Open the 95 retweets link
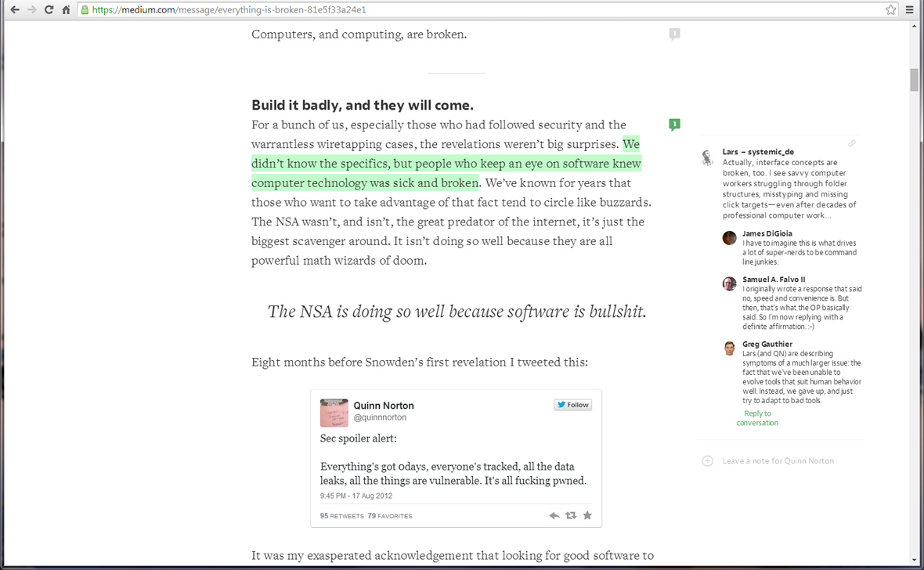Screen dimensions: 924x570 [x=342, y=516]
